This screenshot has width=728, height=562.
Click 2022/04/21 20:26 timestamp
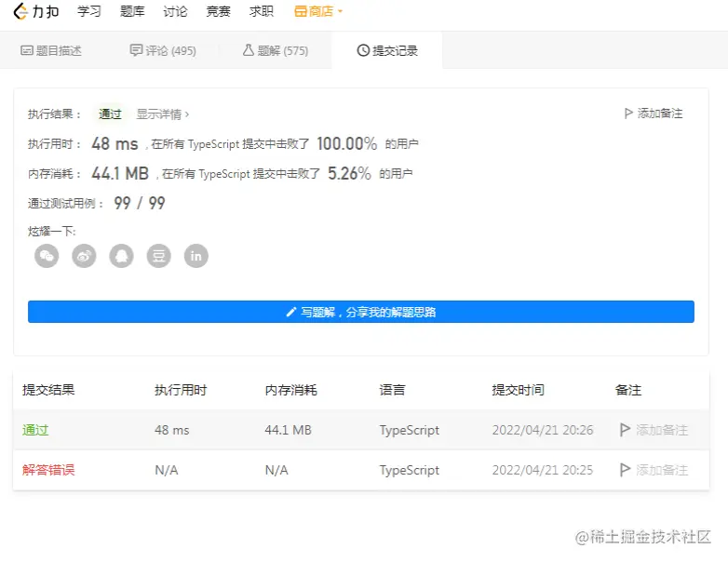[543, 430]
